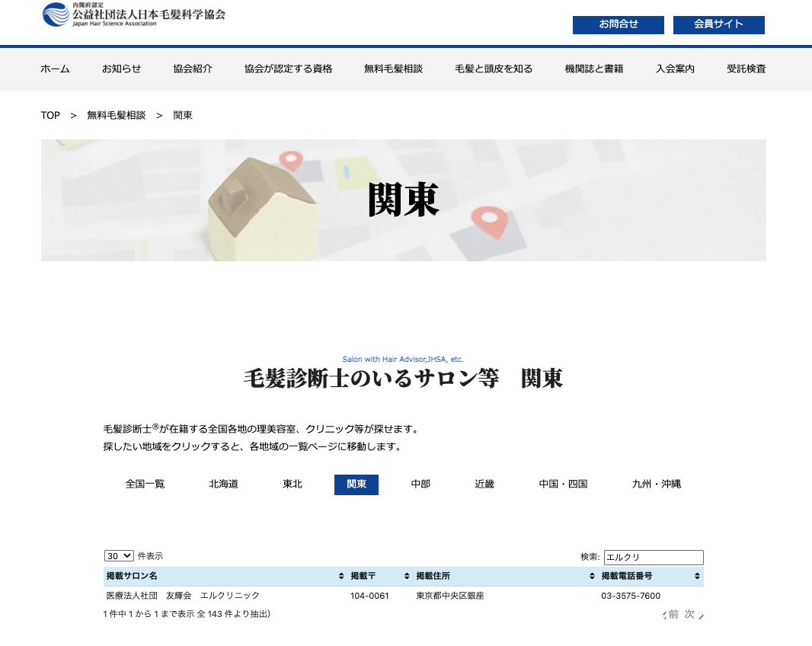Open 無料毛髪相談 breadcrumb link
The image size is (812, 646).
coord(117,116)
